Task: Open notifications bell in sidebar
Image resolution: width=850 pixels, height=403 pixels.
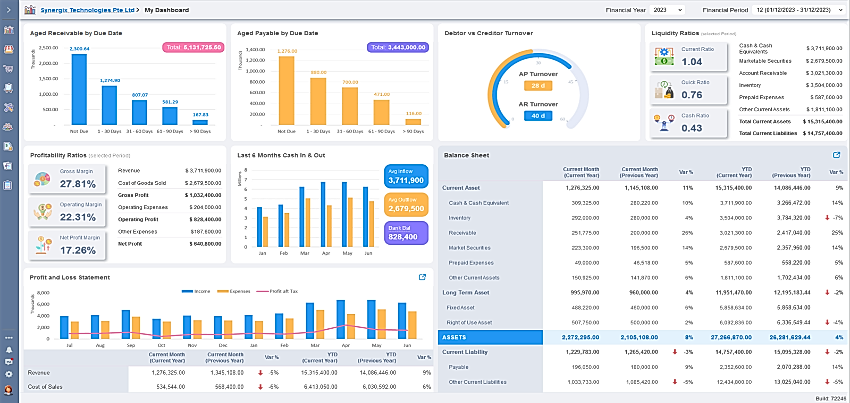Action: tap(8, 350)
